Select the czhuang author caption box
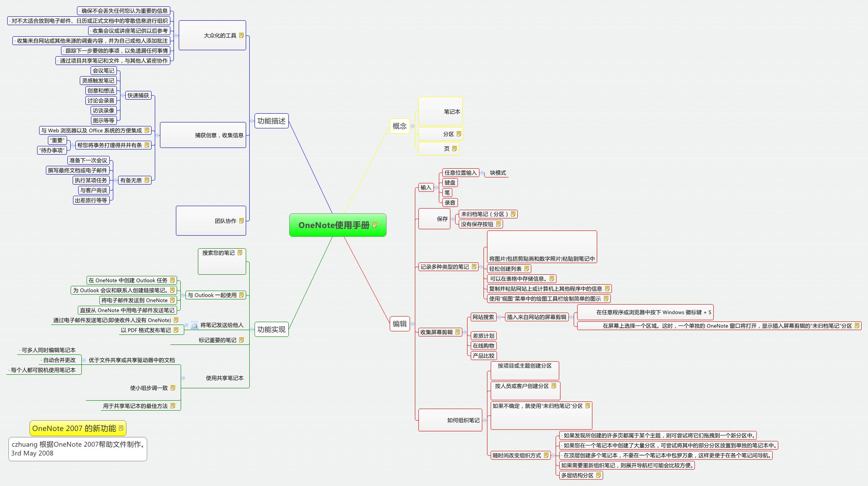The width and height of the screenshot is (868, 486). coord(78,449)
